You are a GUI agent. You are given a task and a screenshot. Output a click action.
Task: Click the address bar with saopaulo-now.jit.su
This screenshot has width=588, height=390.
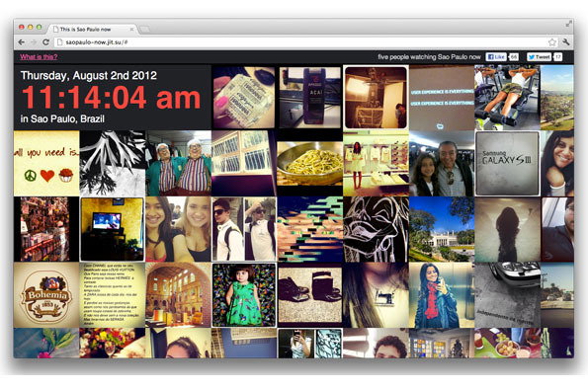[306, 42]
